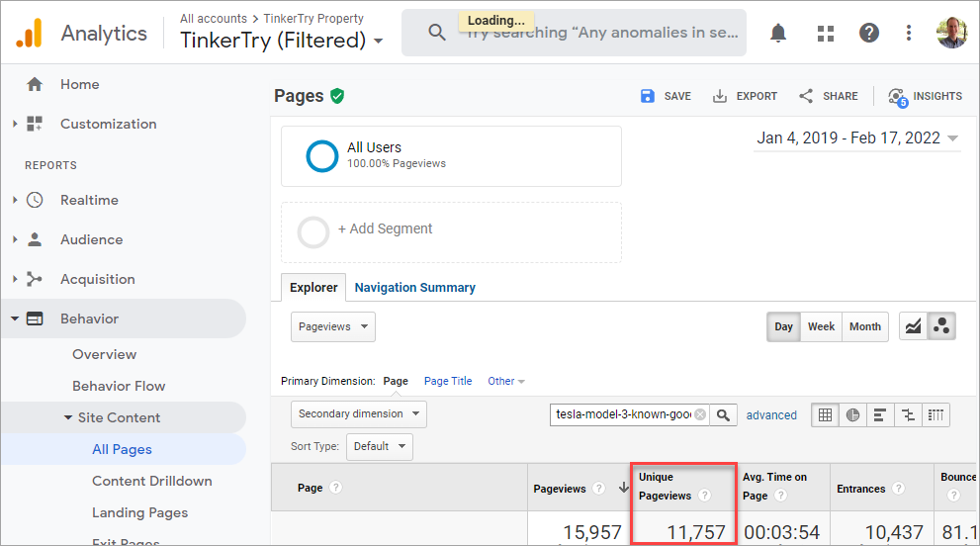Expand the Acquisition section arrow
980x546 pixels.
15,279
